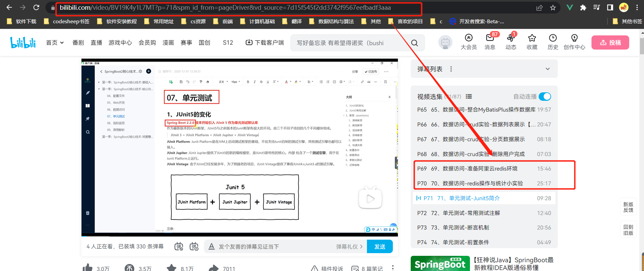Click 下载客户端 download link
644x271 pixels.
tap(265, 43)
